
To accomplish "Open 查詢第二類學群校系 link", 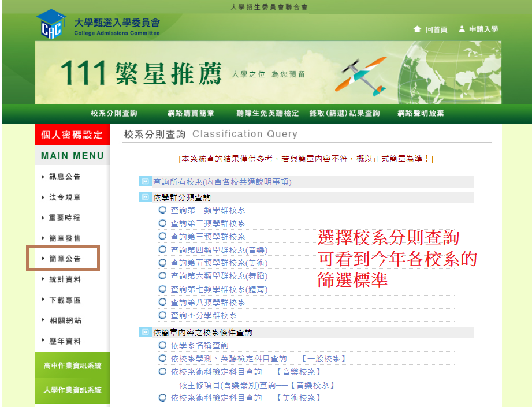I will tap(207, 223).
